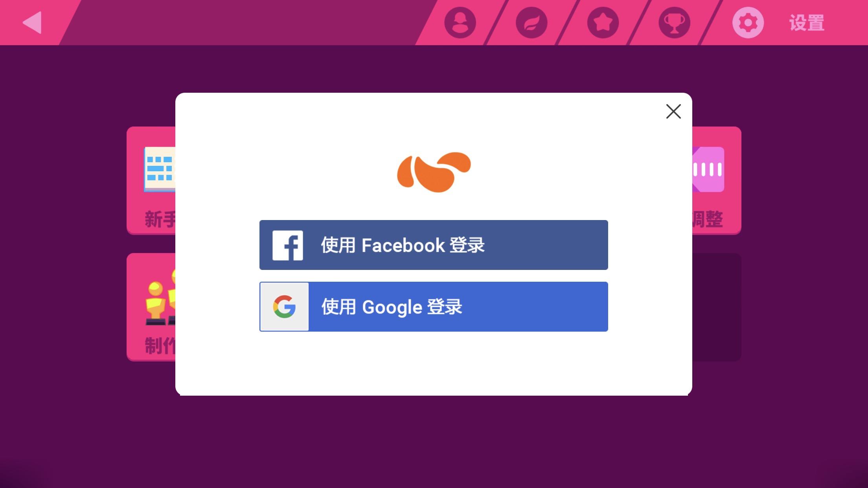Open the trophy achievements tab
This screenshot has width=868, height=488.
(x=674, y=22)
